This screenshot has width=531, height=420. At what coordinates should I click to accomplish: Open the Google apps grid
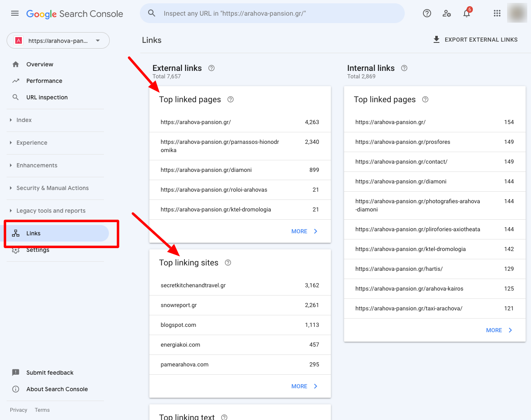point(497,13)
